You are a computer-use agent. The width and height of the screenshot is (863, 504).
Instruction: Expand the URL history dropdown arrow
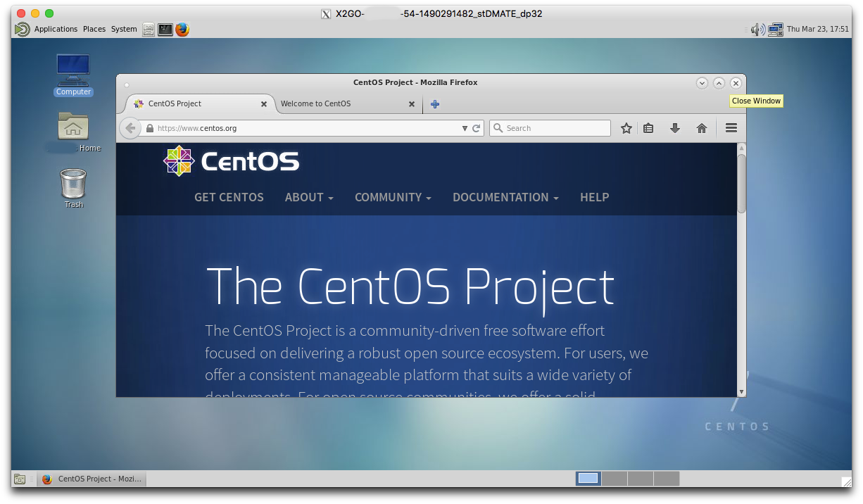pos(465,128)
